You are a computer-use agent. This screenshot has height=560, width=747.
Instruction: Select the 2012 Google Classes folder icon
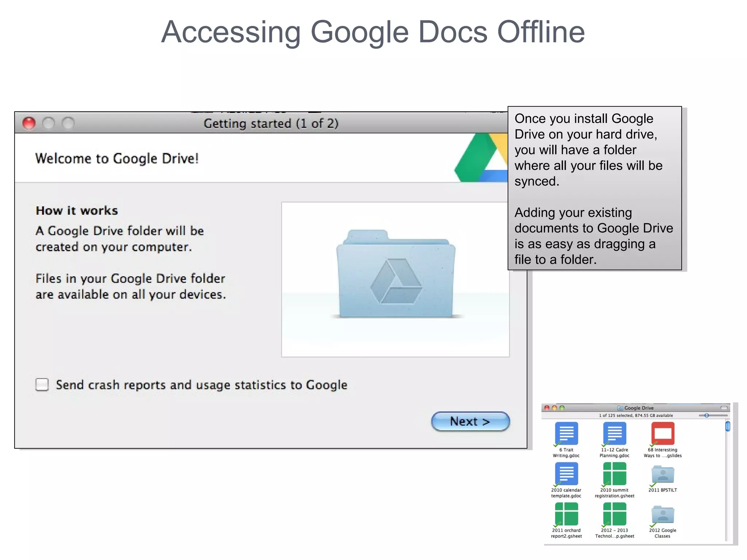pos(663,515)
